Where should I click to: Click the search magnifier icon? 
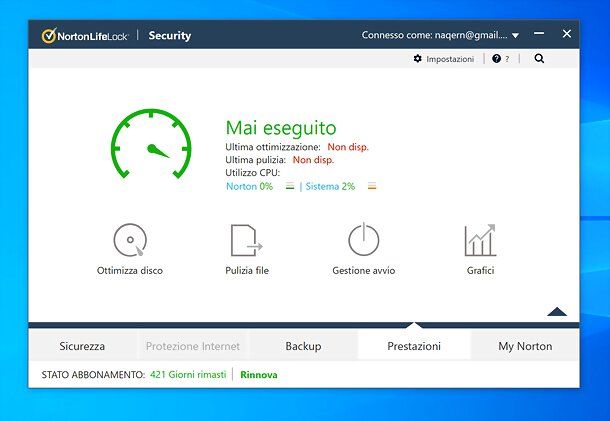pyautogui.click(x=539, y=58)
